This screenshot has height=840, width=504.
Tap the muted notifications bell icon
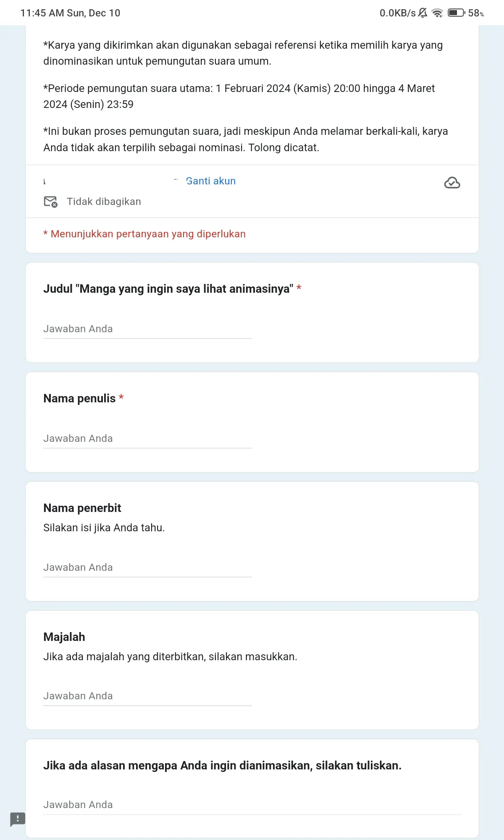click(x=423, y=13)
